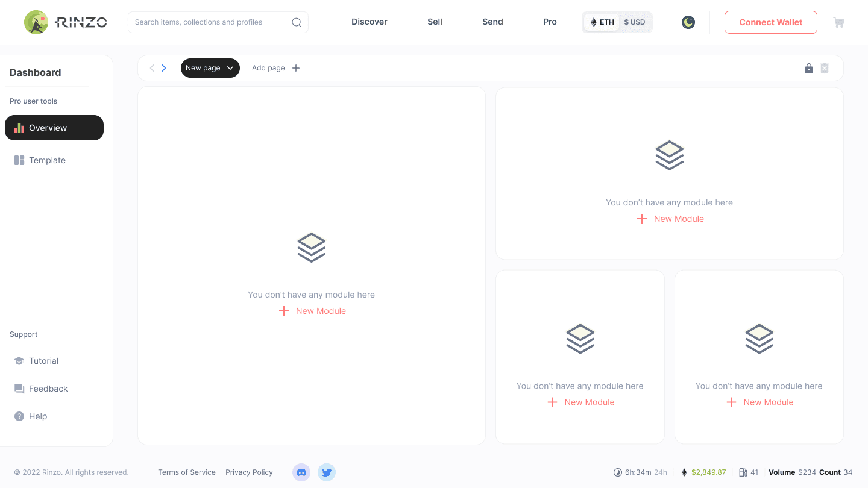The image size is (868, 488).
Task: Open the Sell menu
Action: [435, 22]
